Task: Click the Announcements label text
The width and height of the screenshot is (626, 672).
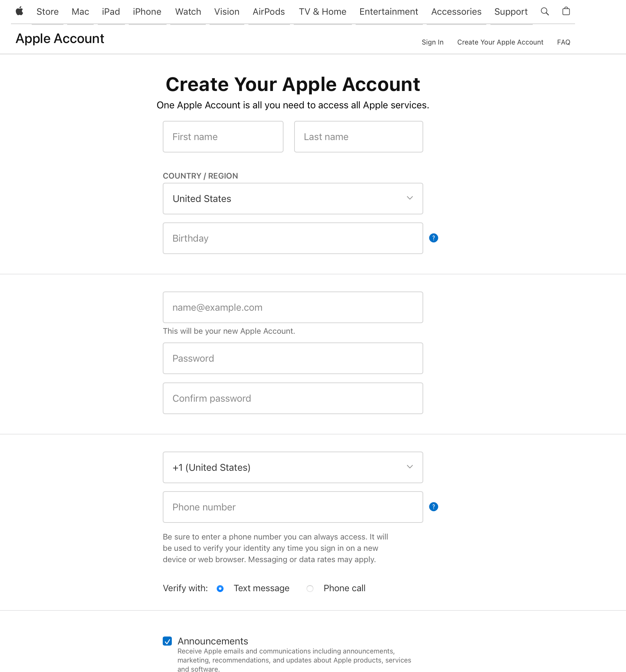Action: 213,641
